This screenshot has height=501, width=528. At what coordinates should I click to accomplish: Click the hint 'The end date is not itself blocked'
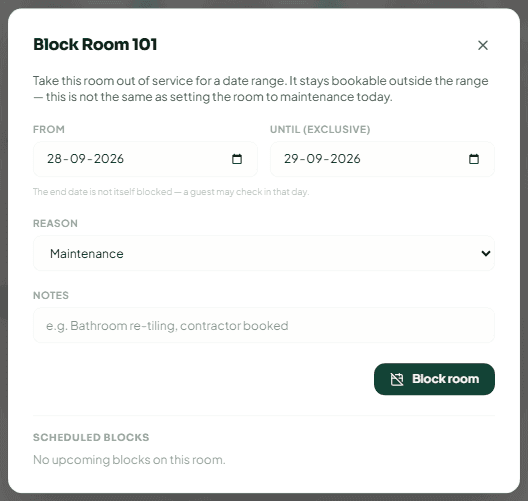[103, 192]
